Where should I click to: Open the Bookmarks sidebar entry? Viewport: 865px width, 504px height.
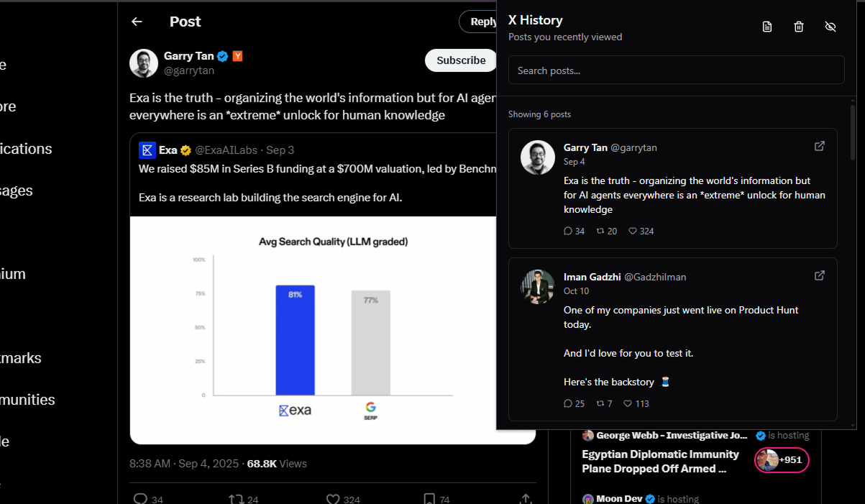coord(22,357)
